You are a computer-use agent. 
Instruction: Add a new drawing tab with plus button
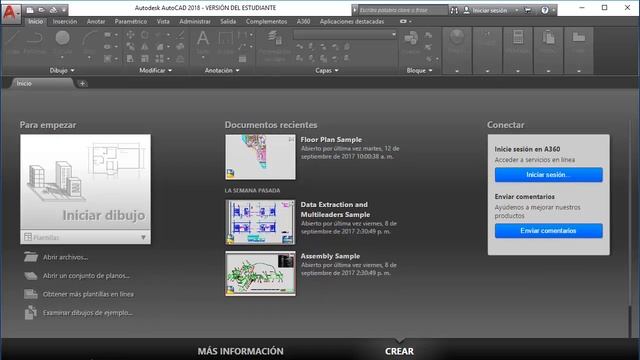click(82, 84)
